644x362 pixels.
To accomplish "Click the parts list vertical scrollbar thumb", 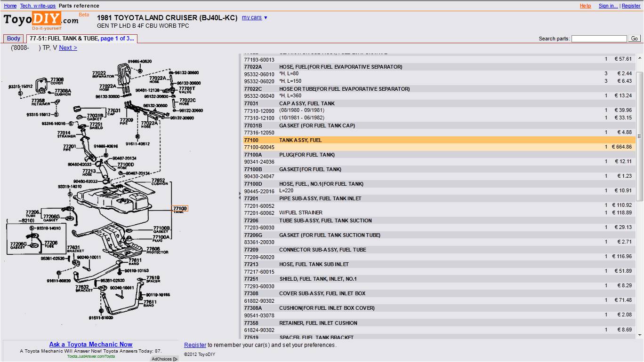I will point(639,136).
